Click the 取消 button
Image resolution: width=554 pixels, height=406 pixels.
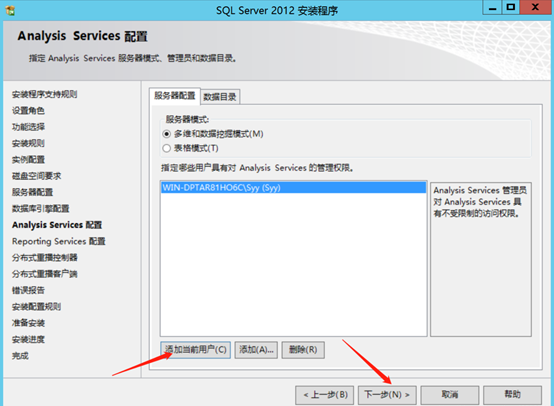450,394
